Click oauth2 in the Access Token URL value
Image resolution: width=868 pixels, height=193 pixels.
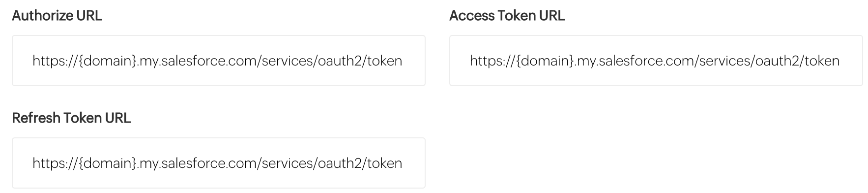click(x=778, y=61)
